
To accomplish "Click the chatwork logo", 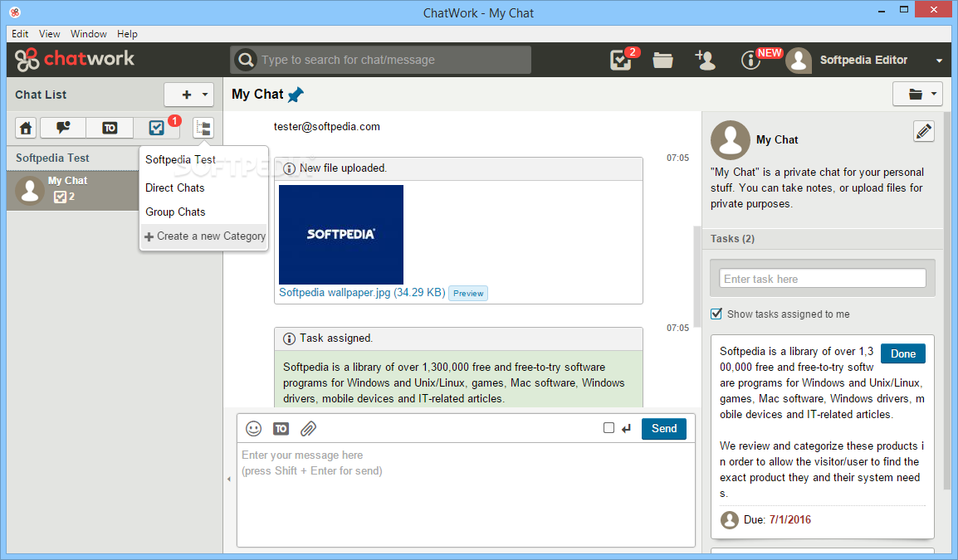I will pos(75,59).
